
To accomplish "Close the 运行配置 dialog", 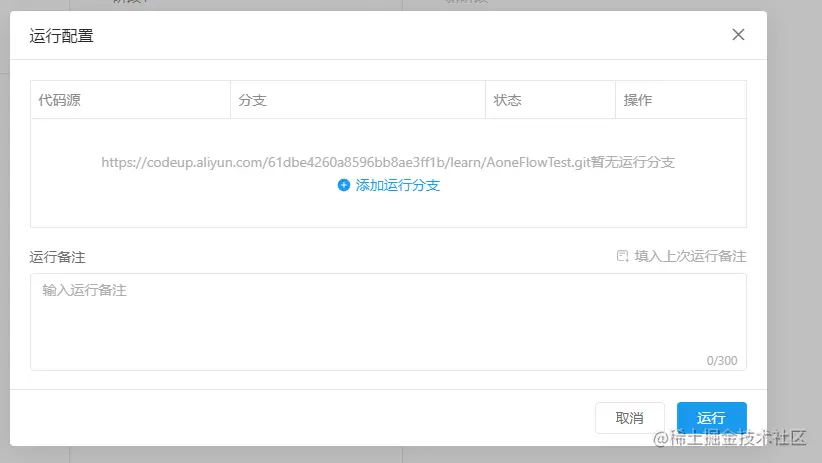I will point(738,35).
